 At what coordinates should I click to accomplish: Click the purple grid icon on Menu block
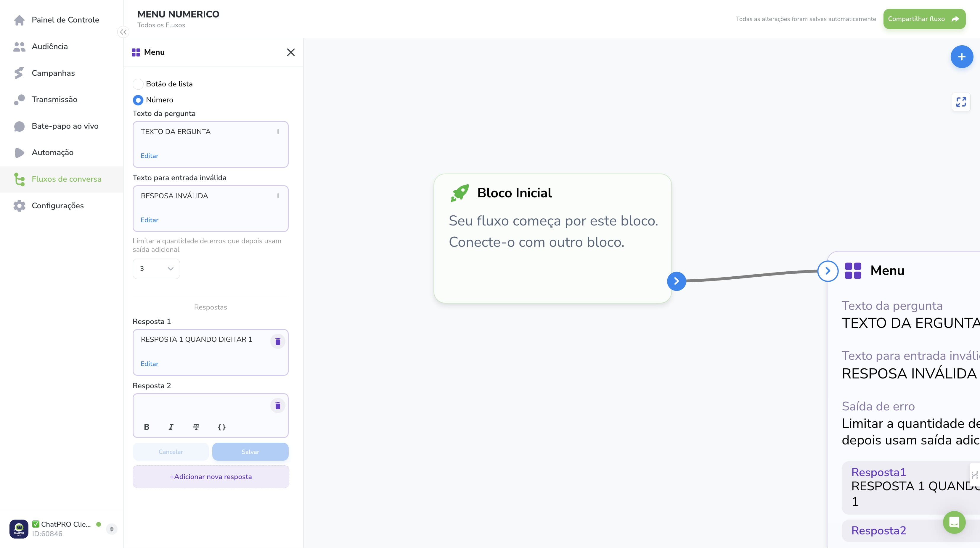coord(853,271)
